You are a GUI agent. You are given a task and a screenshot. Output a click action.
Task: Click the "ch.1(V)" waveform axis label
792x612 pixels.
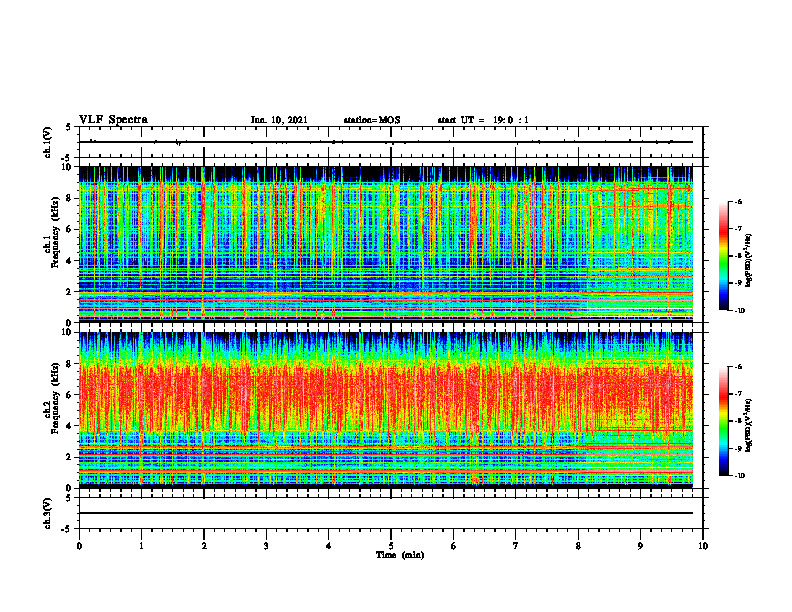47,142
